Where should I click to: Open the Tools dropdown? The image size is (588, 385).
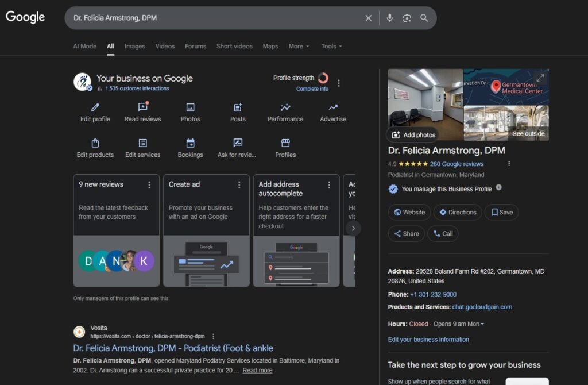tap(331, 46)
